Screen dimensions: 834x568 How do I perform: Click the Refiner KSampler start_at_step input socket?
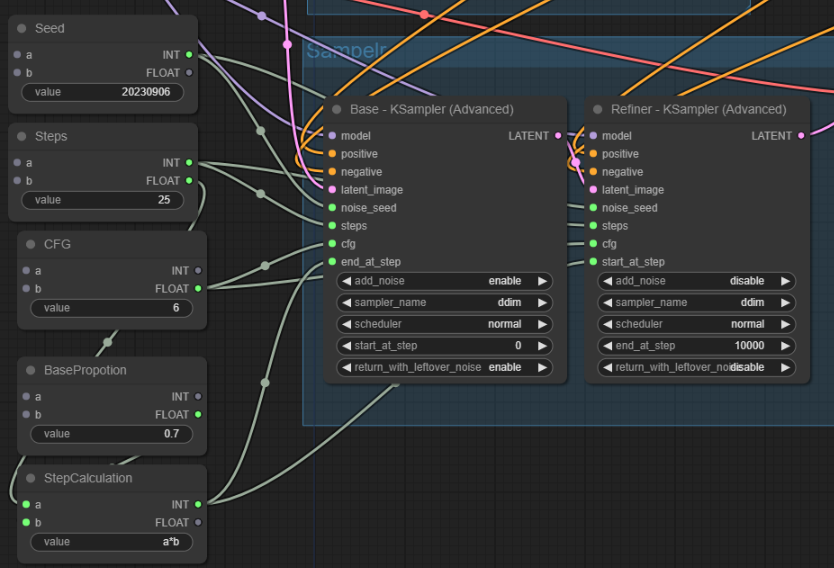(594, 262)
